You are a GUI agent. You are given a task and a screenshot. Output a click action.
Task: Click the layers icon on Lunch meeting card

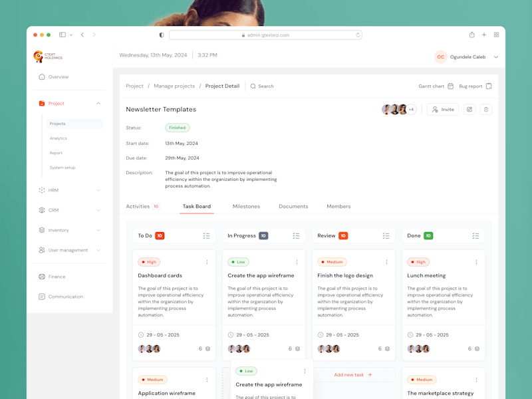477,348
